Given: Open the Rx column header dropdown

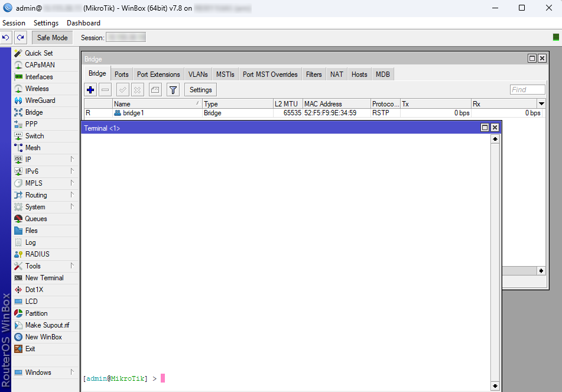Looking at the screenshot, I should tap(541, 103).
